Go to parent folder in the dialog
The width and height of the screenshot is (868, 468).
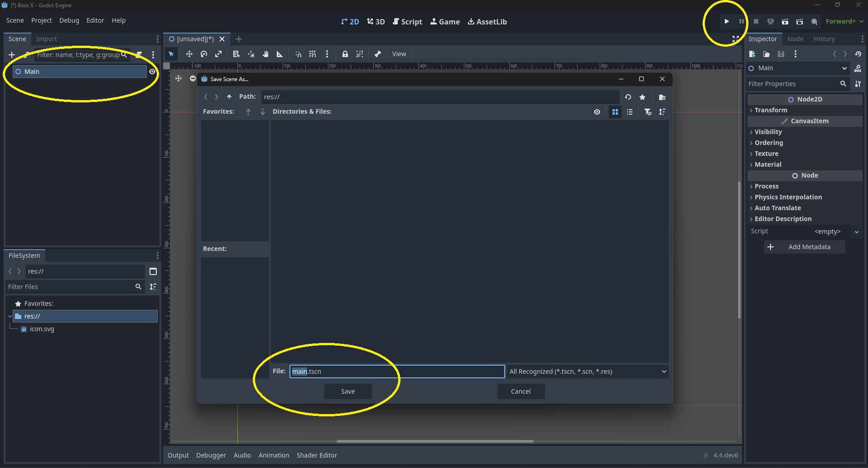[229, 96]
